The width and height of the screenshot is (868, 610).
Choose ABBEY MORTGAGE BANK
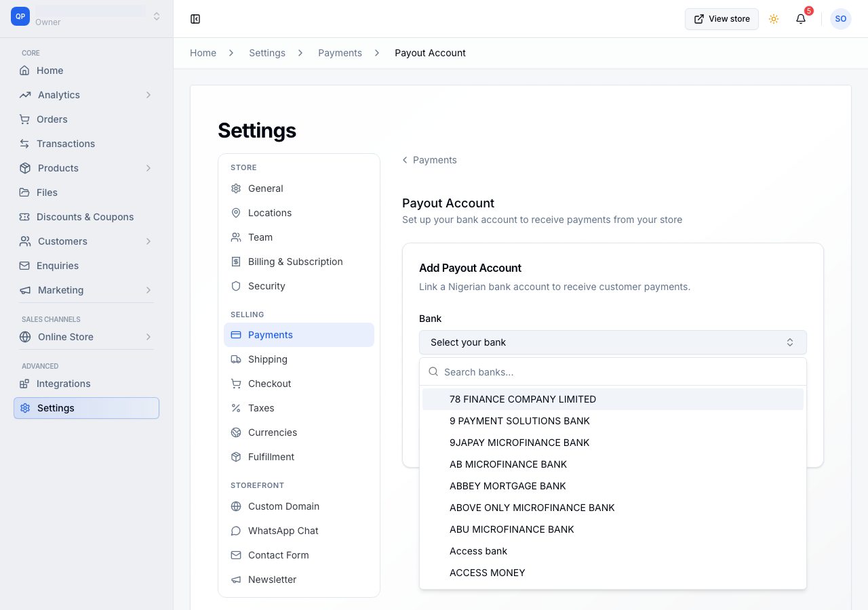[x=613, y=486]
